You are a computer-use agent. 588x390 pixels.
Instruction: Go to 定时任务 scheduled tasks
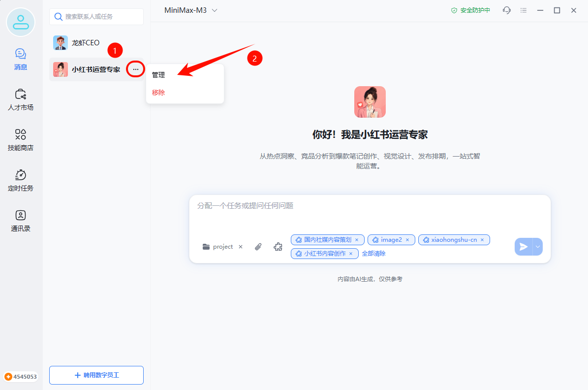point(21,181)
